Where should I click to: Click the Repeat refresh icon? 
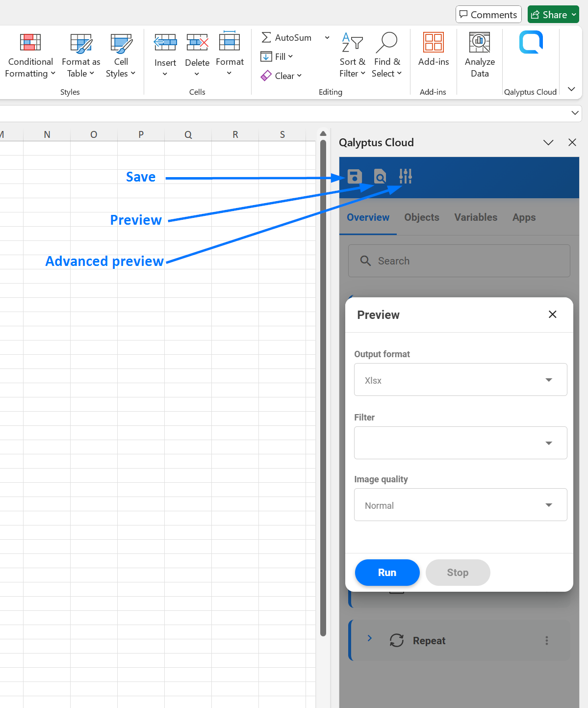396,640
